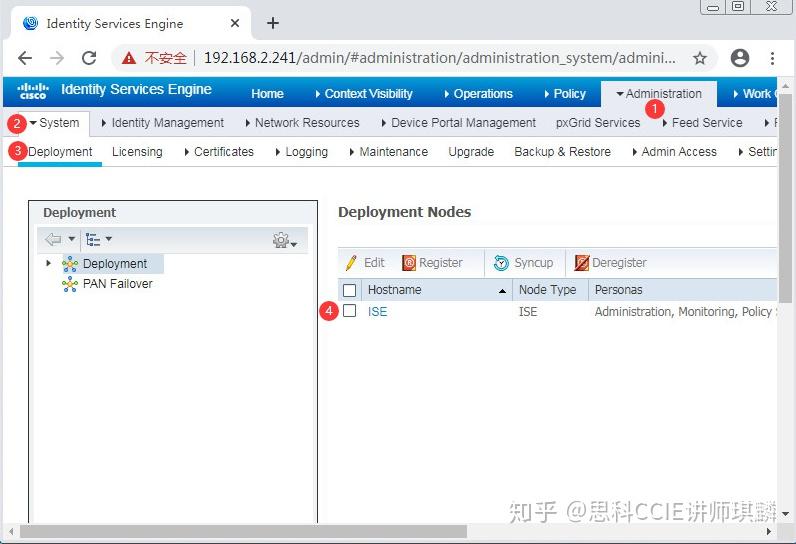The height and width of the screenshot is (544, 796).
Task: Switch to the Upgrade tab
Action: click(471, 152)
